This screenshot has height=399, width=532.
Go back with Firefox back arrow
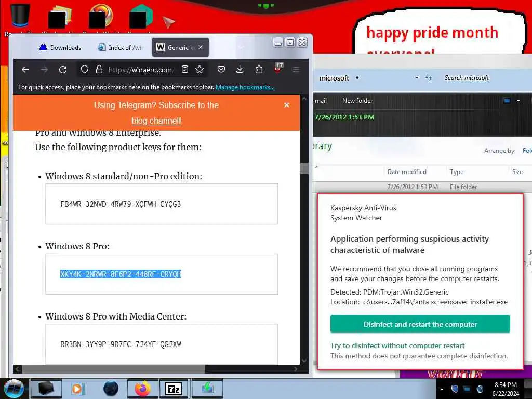[25, 70]
